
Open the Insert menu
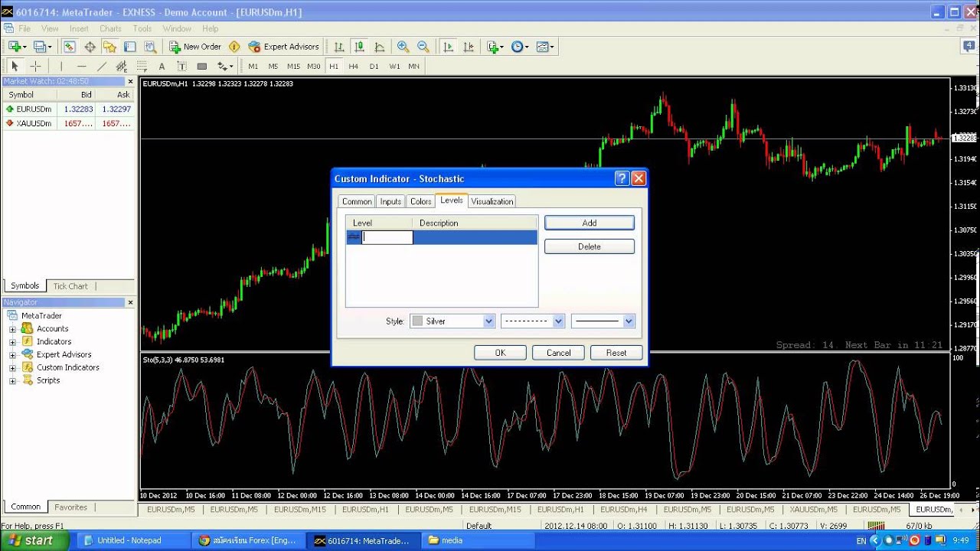[x=79, y=28]
